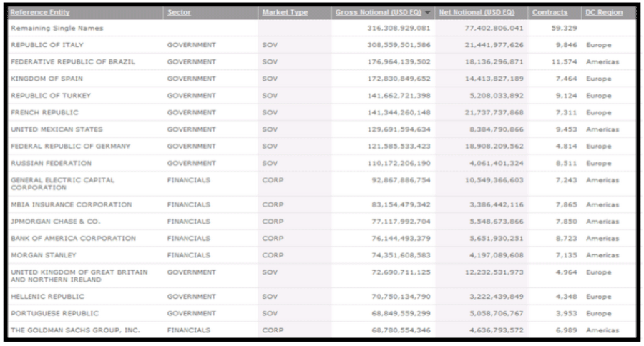The height and width of the screenshot is (346, 644).
Task: Click DC Region Americas in Goldman Sachs row
Action: pyautogui.click(x=602, y=330)
